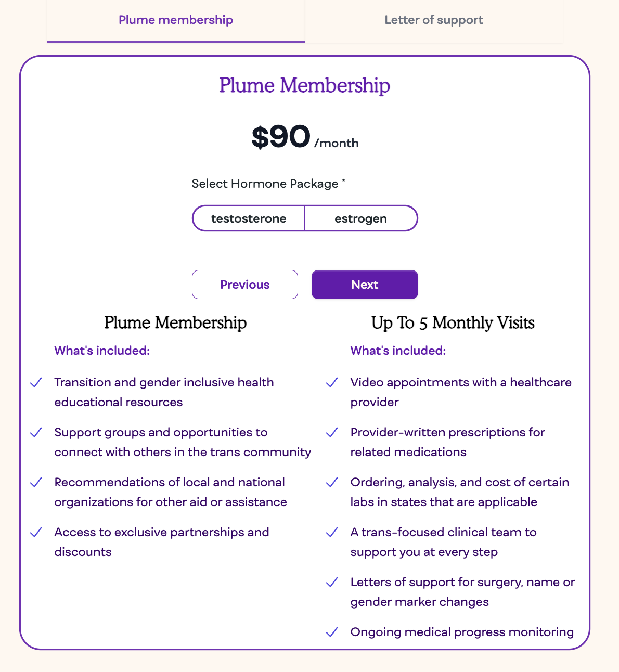
Task: Click the checkmark next to Provider-written prescriptions
Action: (332, 433)
